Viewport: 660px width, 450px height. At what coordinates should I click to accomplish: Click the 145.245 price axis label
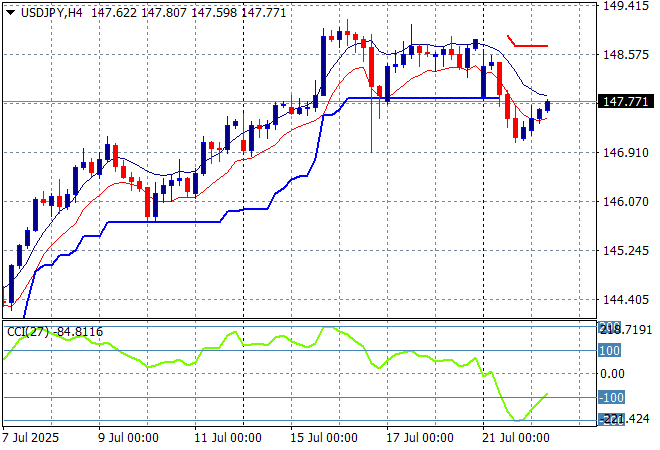(x=626, y=250)
